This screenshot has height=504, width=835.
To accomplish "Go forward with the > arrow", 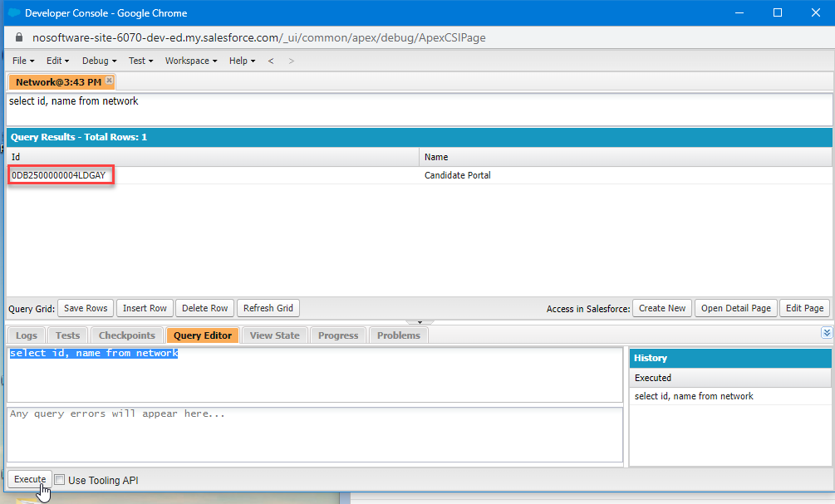I will coord(292,61).
